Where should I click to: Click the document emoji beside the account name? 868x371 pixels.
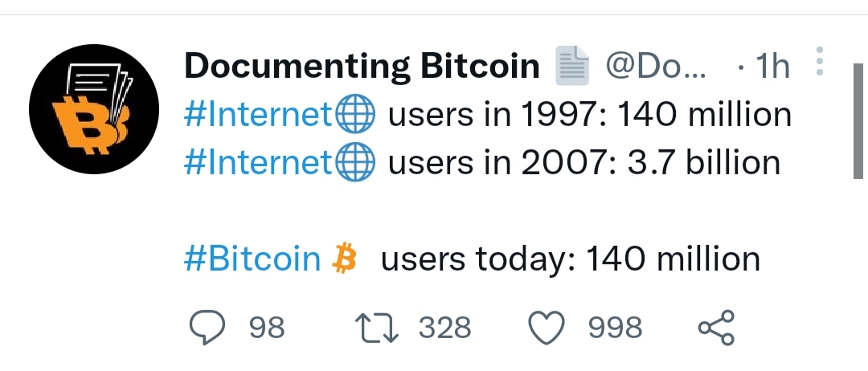572,66
